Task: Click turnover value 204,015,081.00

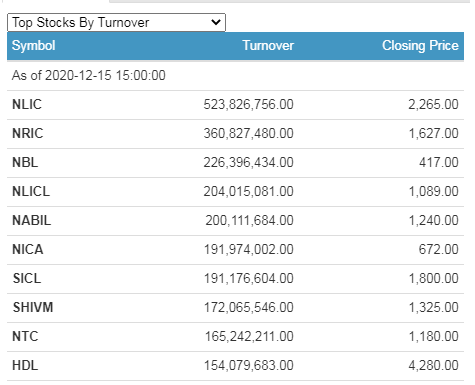Action: [249, 191]
